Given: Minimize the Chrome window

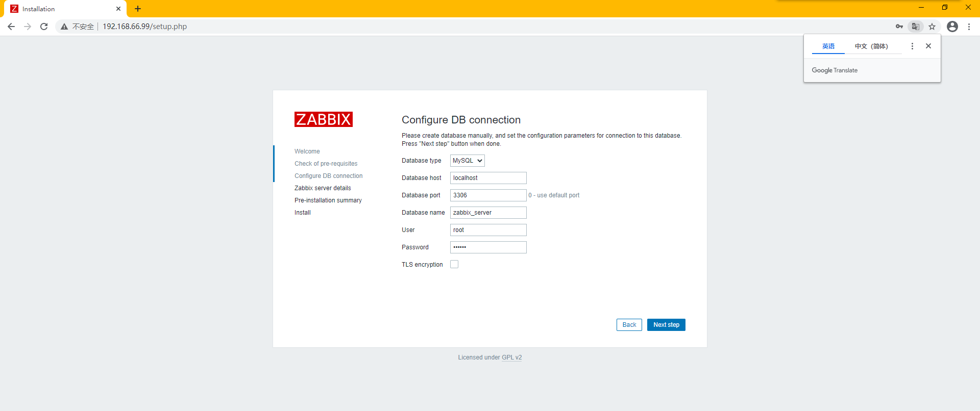Looking at the screenshot, I should point(921,8).
